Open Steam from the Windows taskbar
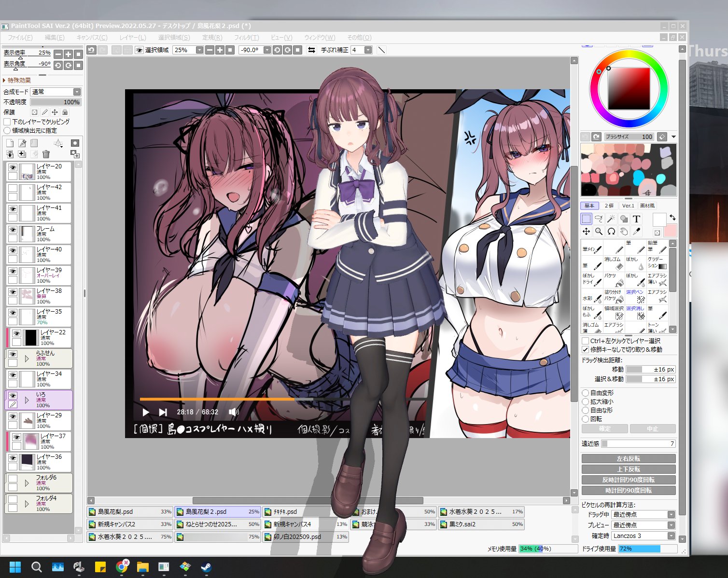 tap(207, 567)
